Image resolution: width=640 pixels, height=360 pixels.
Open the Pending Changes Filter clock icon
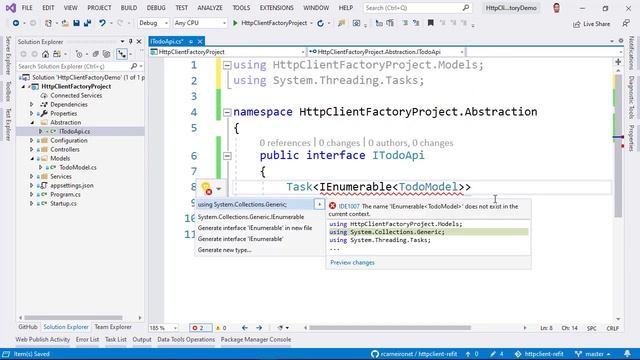pyautogui.click(x=79, y=54)
